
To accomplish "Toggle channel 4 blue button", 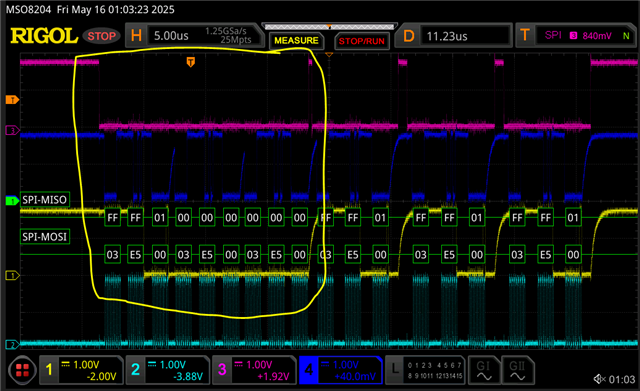I will (x=309, y=370).
